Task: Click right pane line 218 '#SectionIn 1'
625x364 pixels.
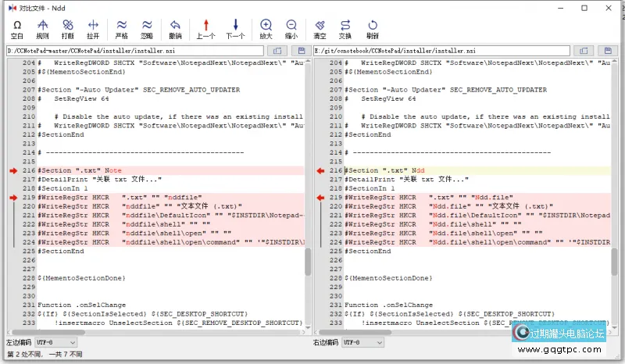Action: pyautogui.click(x=370, y=188)
